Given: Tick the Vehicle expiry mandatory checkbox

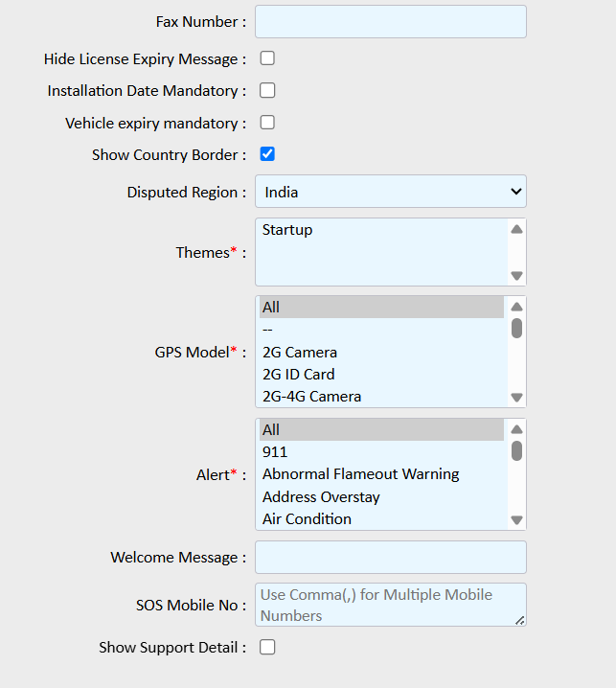Looking at the screenshot, I should (x=267, y=123).
